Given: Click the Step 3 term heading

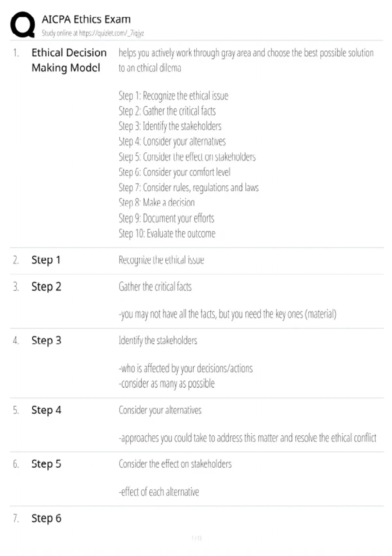Looking at the screenshot, I should [46, 340].
